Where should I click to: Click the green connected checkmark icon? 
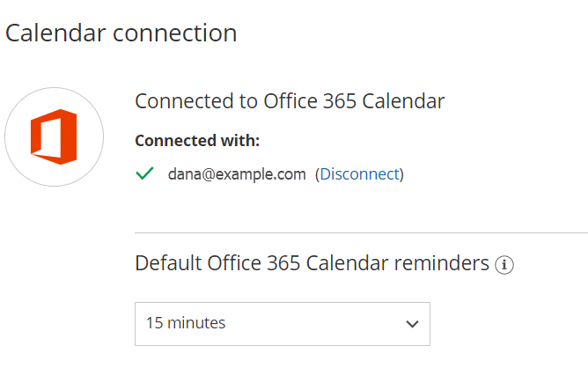click(144, 173)
